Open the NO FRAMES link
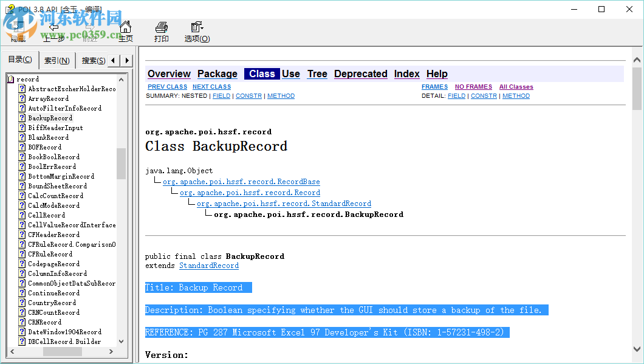 pyautogui.click(x=473, y=87)
